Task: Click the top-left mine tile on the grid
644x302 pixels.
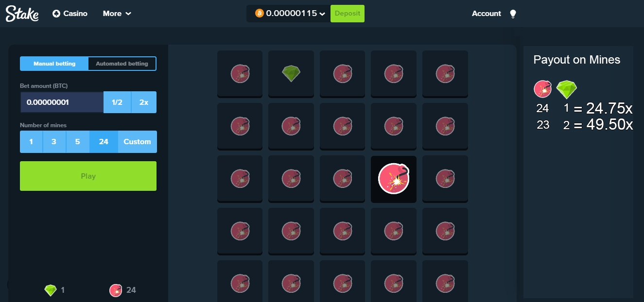Action: tap(240, 73)
